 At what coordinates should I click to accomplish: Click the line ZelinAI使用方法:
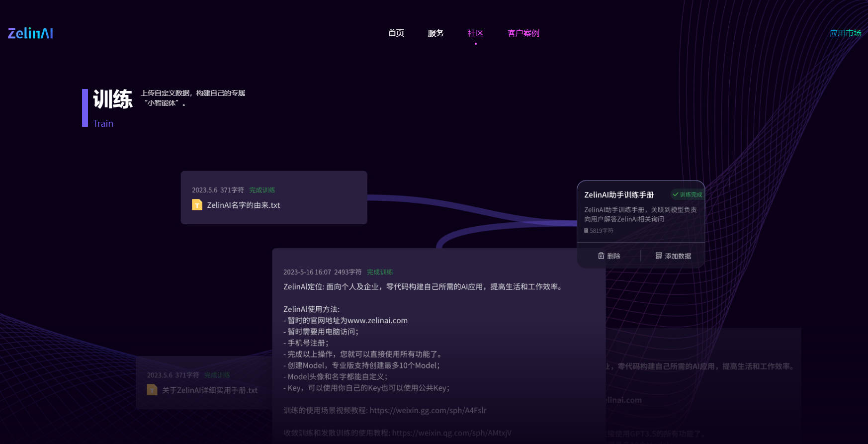[312, 309]
